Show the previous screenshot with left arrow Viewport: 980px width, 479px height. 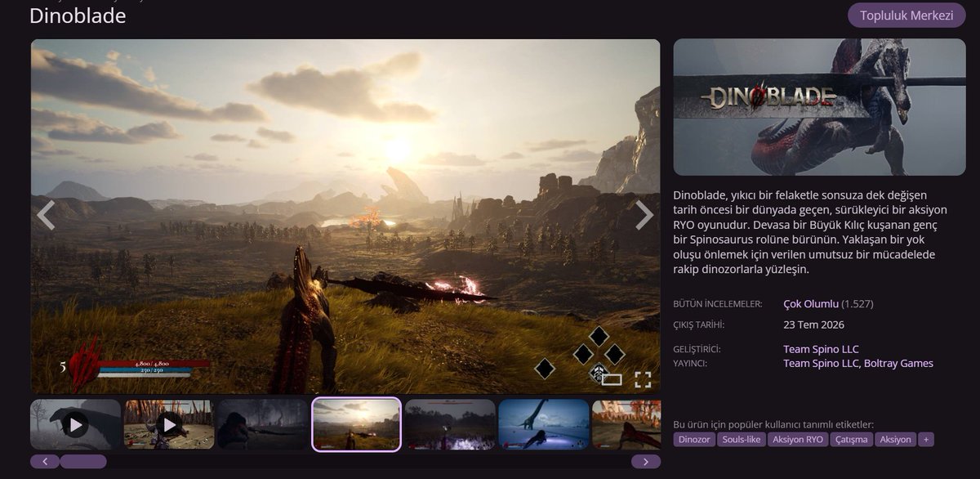tap(46, 215)
